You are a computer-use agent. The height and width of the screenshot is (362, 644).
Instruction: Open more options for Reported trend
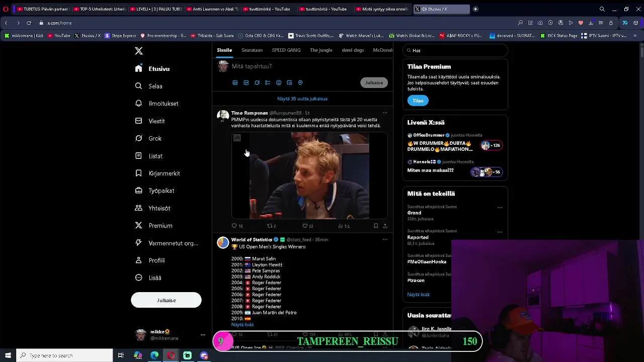coord(500,232)
